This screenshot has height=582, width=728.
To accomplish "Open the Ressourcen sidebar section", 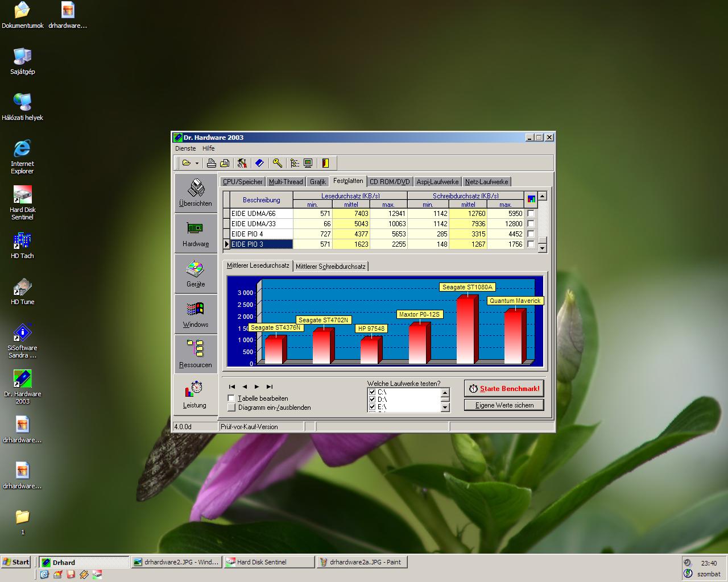I will 196,355.
